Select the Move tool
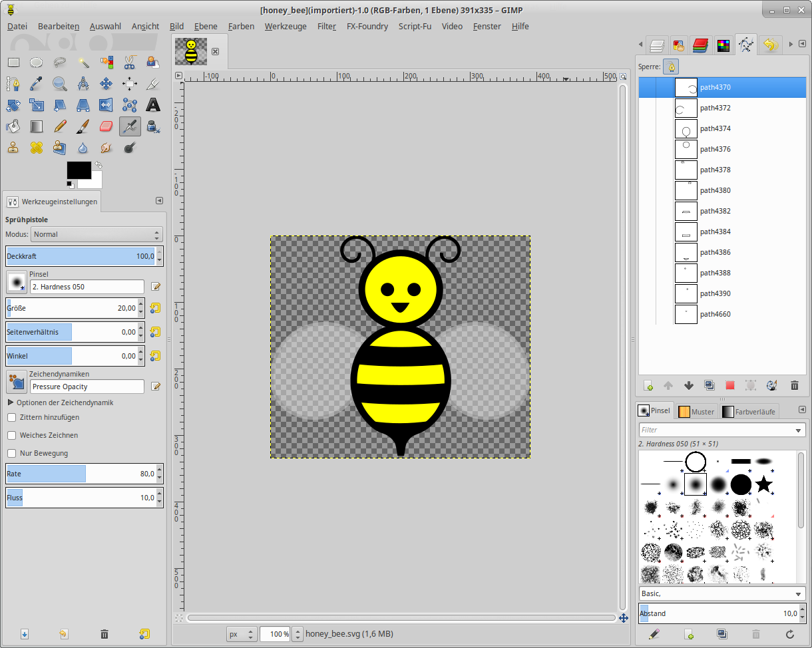812x648 pixels. pos(106,83)
